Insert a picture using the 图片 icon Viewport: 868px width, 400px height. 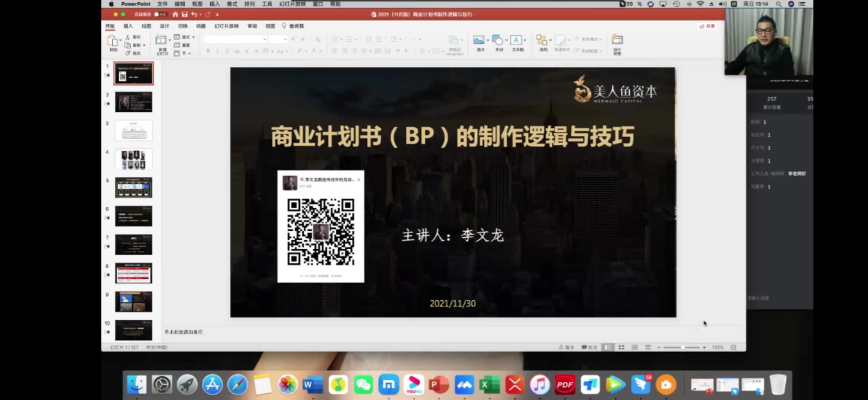(479, 41)
